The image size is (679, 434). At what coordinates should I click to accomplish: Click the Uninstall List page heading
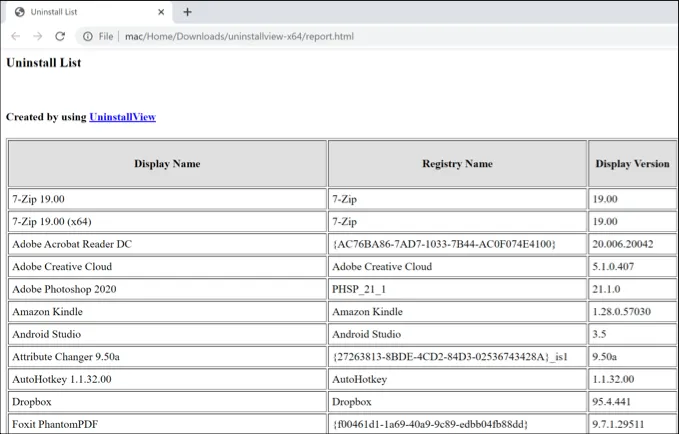(x=44, y=63)
